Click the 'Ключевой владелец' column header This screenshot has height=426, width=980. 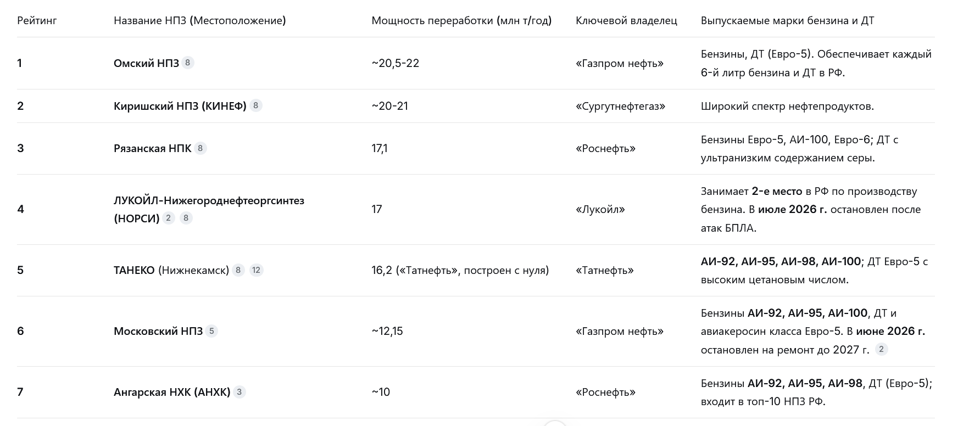[626, 21]
